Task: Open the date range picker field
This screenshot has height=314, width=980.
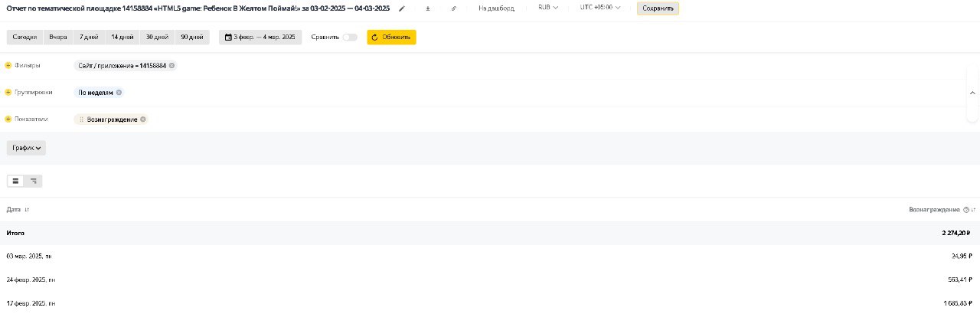Action: point(260,37)
